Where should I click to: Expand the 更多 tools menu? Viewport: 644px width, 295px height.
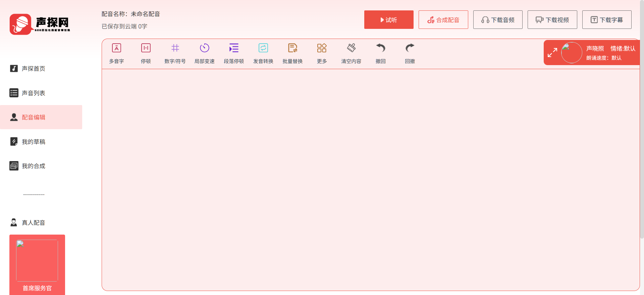(x=322, y=48)
